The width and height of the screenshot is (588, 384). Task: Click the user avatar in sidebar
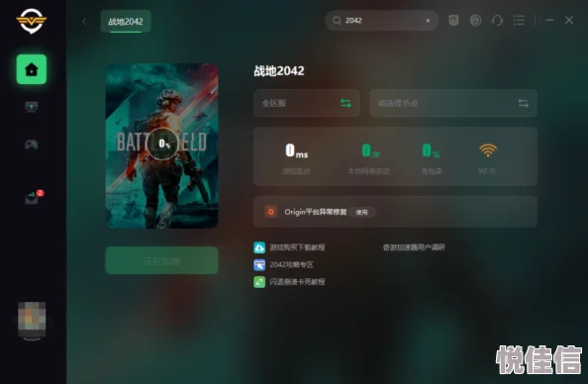32,319
